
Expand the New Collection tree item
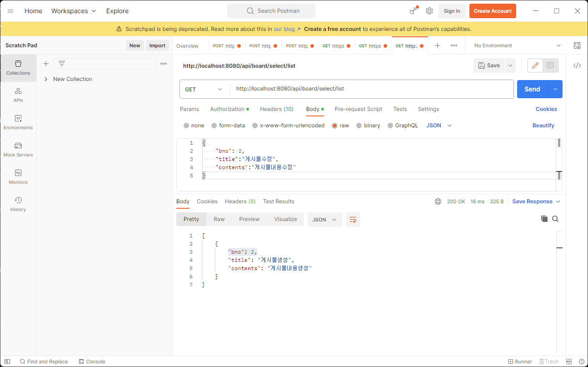coord(46,79)
